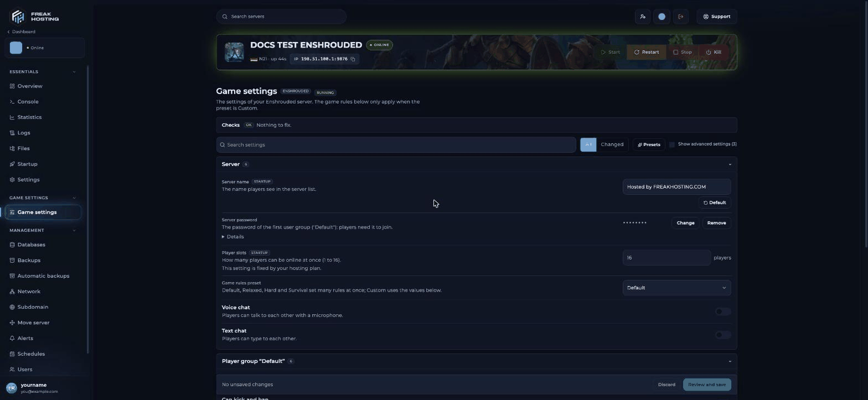Enable the Voice chat toggle
The height and width of the screenshot is (400, 868).
tap(723, 311)
